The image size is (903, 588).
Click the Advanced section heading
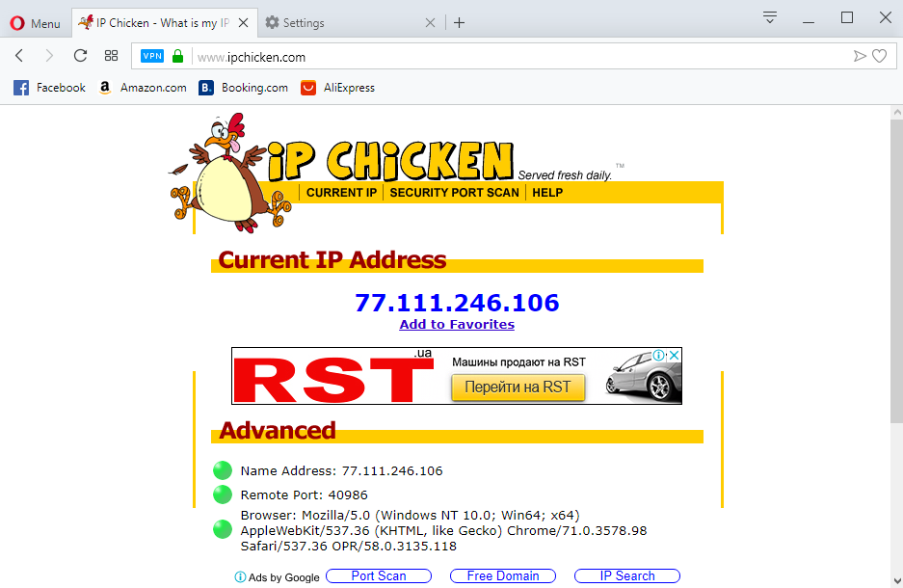pos(277,430)
